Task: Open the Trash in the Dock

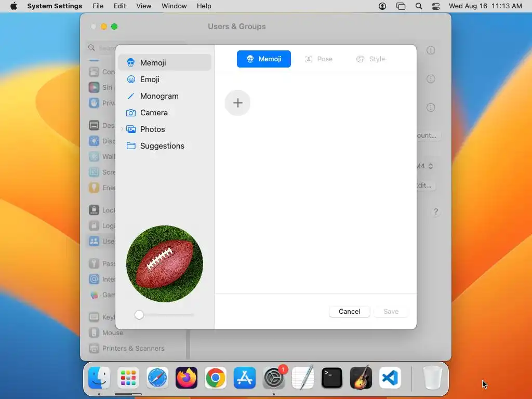Action: pos(433,378)
